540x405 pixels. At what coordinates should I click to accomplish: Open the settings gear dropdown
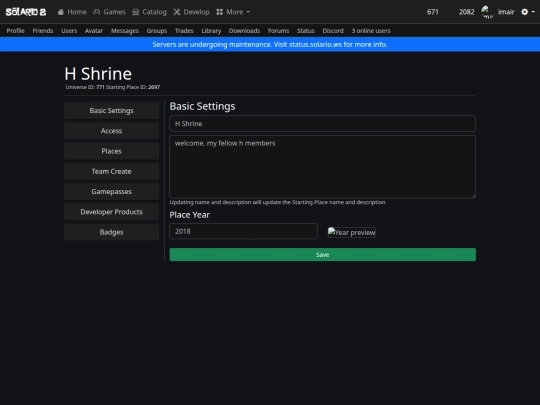[528, 12]
